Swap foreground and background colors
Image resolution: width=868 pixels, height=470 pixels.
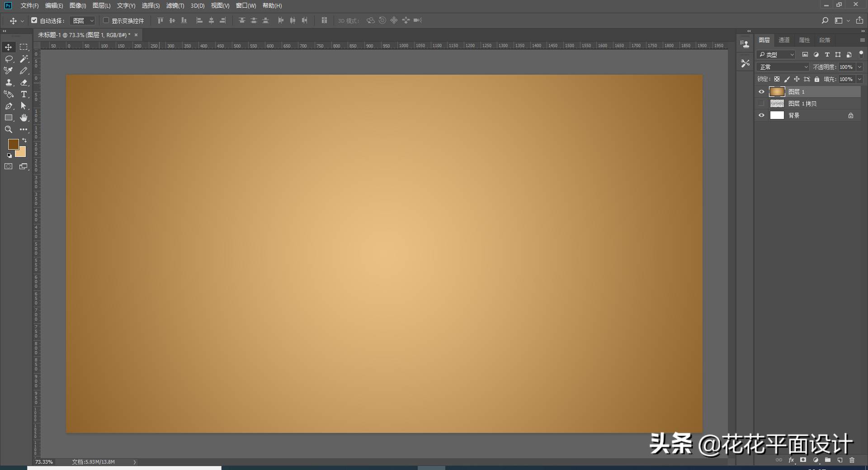click(x=24, y=141)
